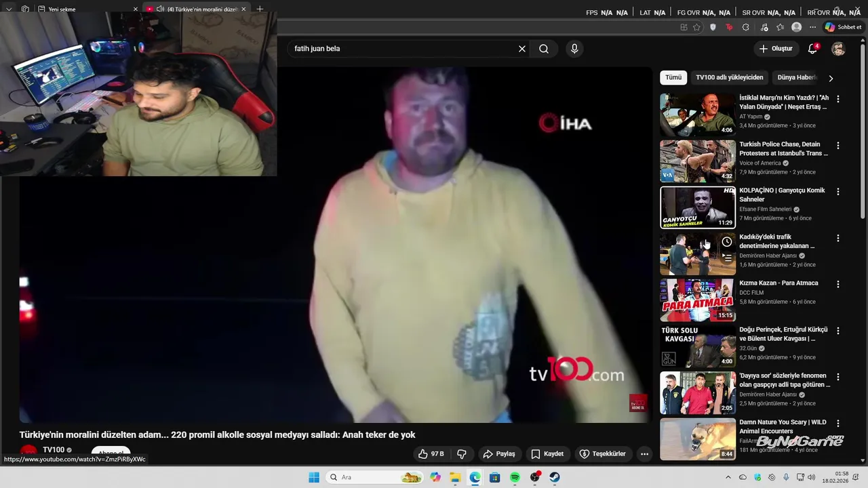Open Copilot Sohbet et button
This screenshot has width=868, height=488.
843,27
